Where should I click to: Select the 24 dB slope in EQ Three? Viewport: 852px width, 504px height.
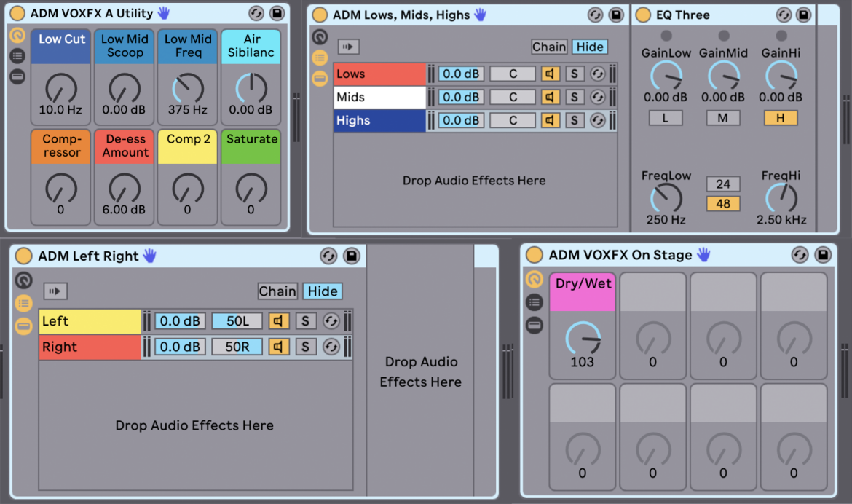click(722, 184)
